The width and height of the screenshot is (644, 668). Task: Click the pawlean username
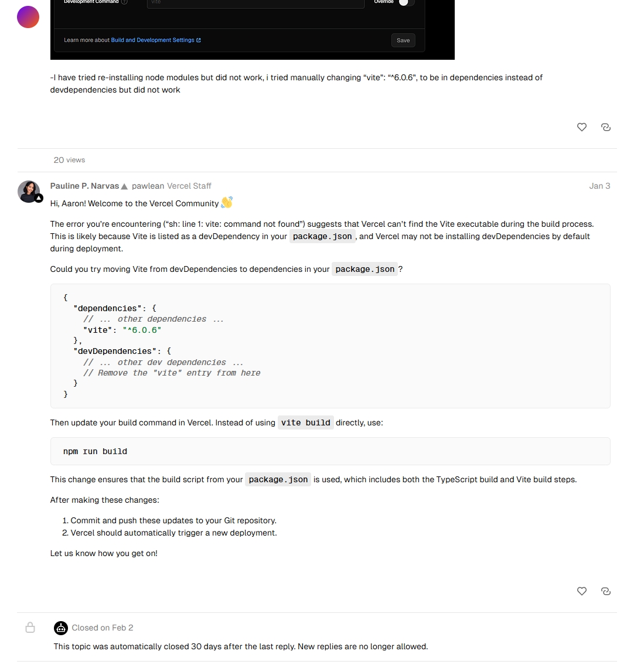148,186
